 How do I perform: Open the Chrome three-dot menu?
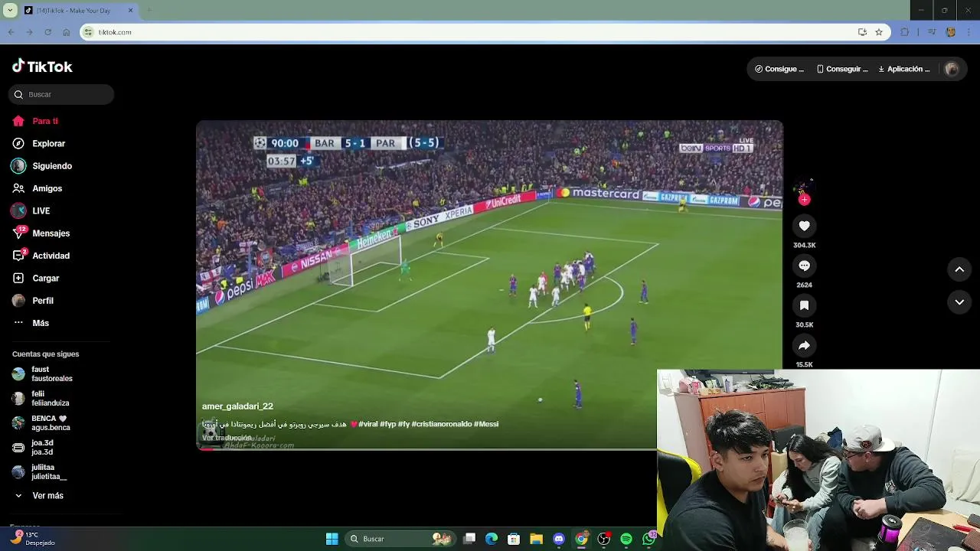point(969,32)
